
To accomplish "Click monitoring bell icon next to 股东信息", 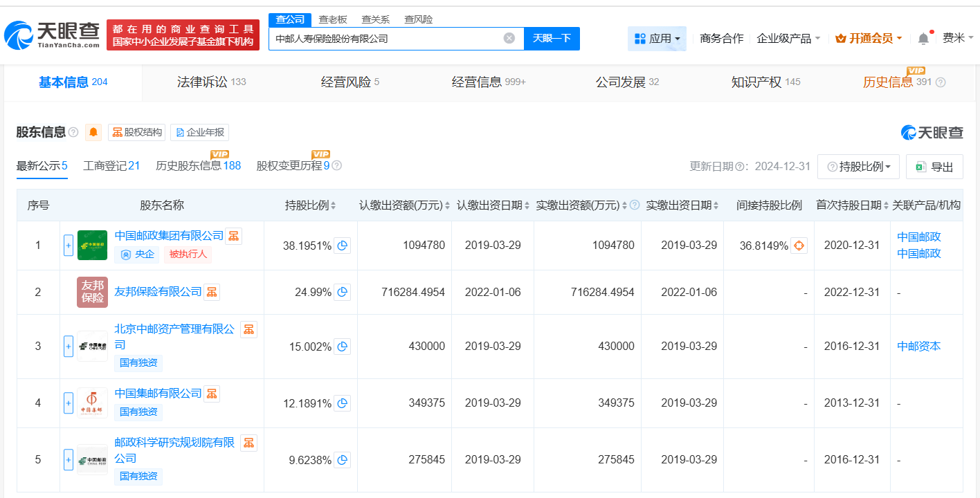I will point(93,132).
